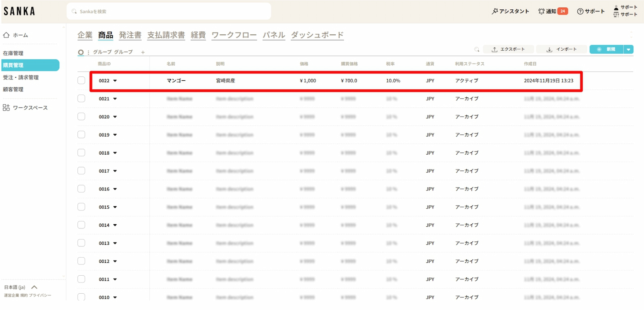Select the 商品 tab
Screen dimensions: 644x310
tap(106, 35)
